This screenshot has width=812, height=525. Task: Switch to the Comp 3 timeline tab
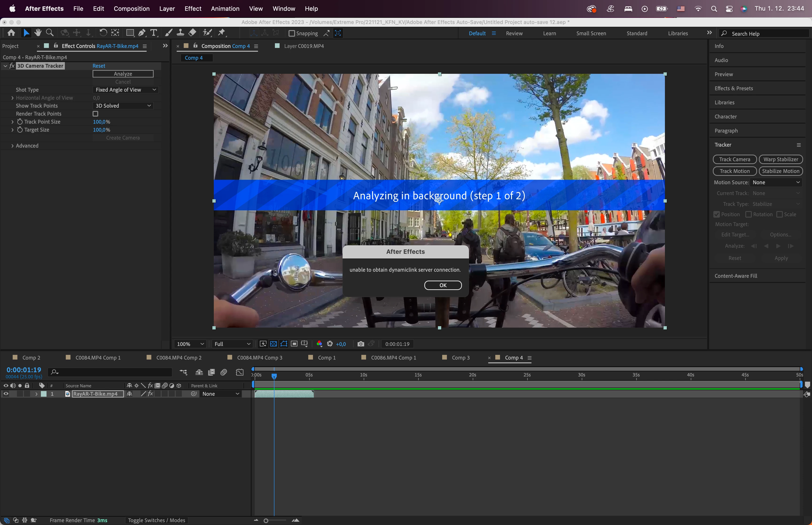click(460, 358)
